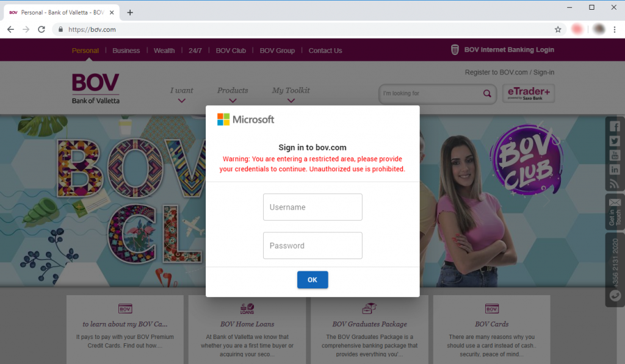Click Register to BOV.com / Sign-in

click(510, 72)
